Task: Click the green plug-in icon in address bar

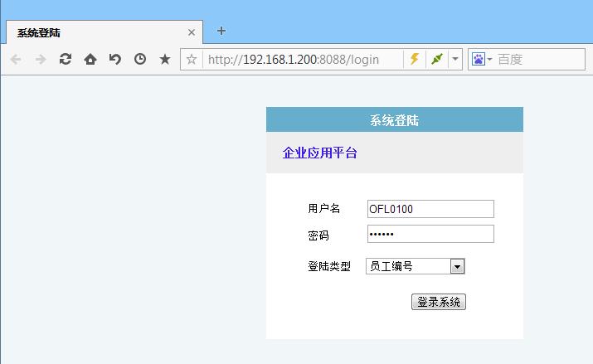Action: pos(437,60)
